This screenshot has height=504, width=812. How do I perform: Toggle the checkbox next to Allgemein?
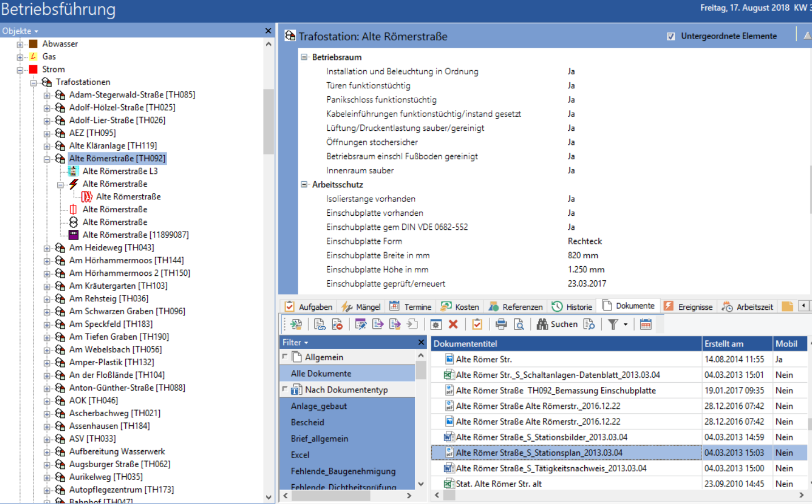[285, 357]
